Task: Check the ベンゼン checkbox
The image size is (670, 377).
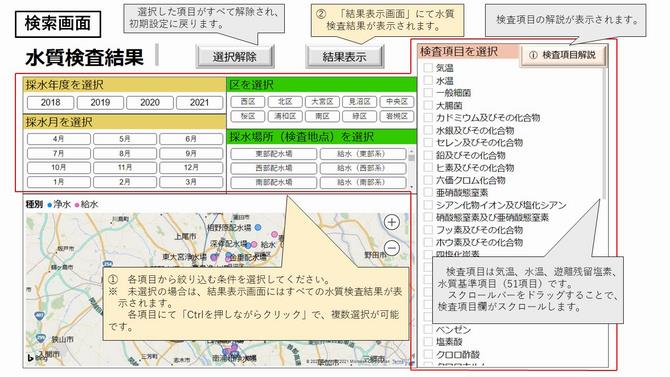Action: 428,330
